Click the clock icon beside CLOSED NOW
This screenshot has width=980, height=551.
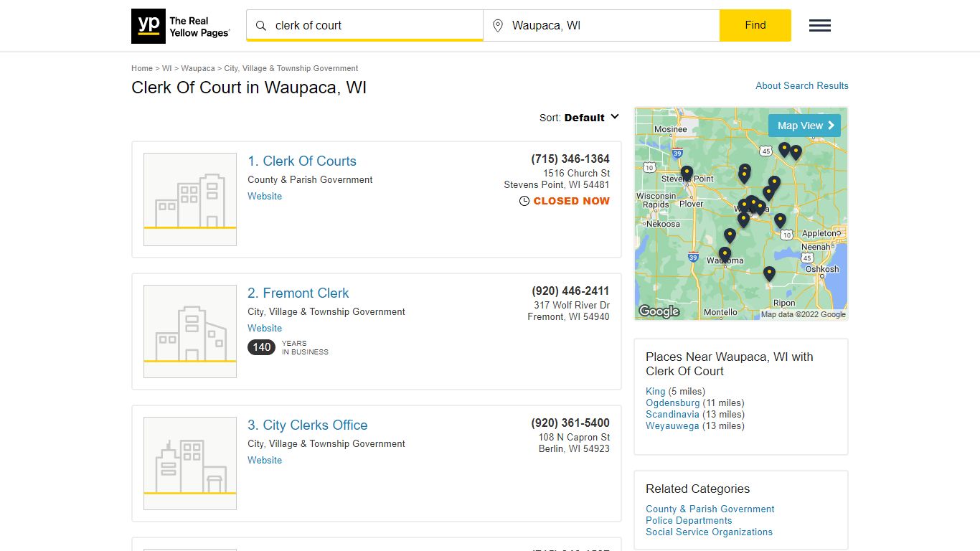(524, 202)
